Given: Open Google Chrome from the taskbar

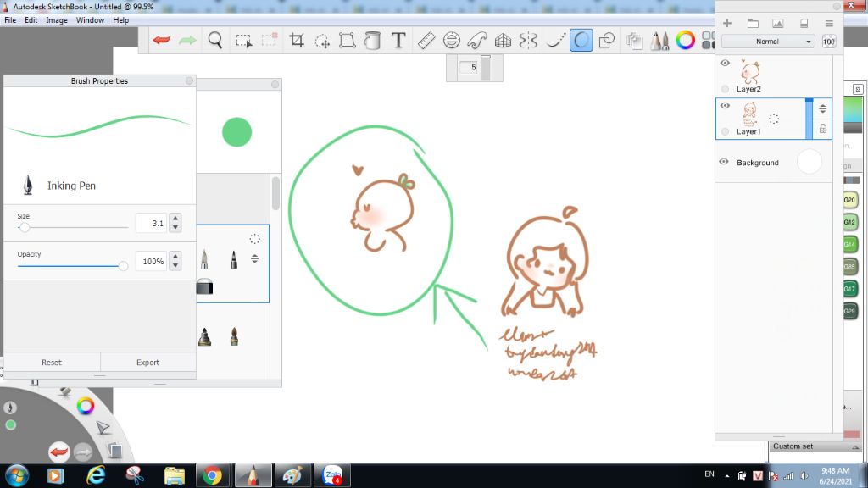Looking at the screenshot, I should (212, 475).
